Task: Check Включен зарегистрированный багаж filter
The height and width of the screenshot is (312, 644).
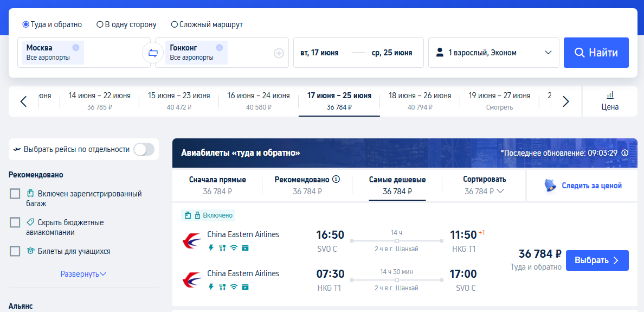Action: click(15, 194)
